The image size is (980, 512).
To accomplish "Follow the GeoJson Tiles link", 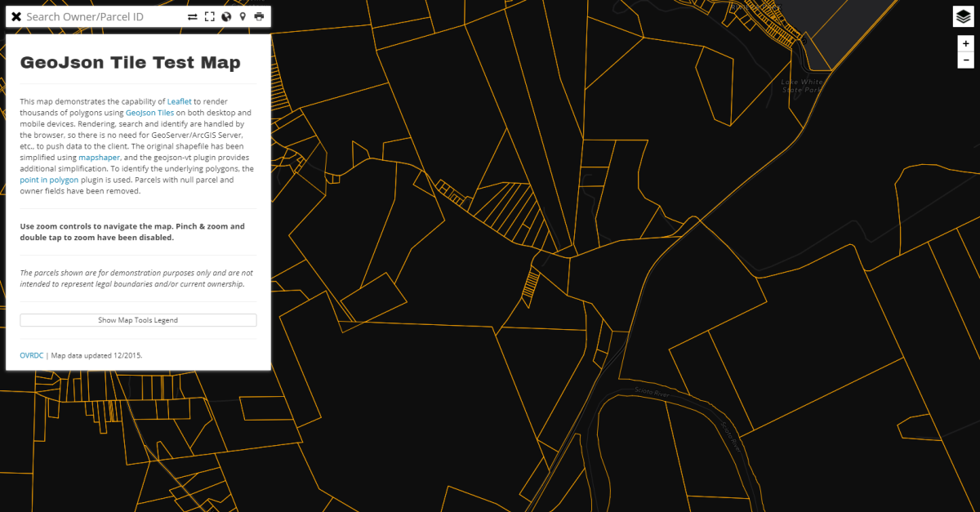I will (x=149, y=113).
